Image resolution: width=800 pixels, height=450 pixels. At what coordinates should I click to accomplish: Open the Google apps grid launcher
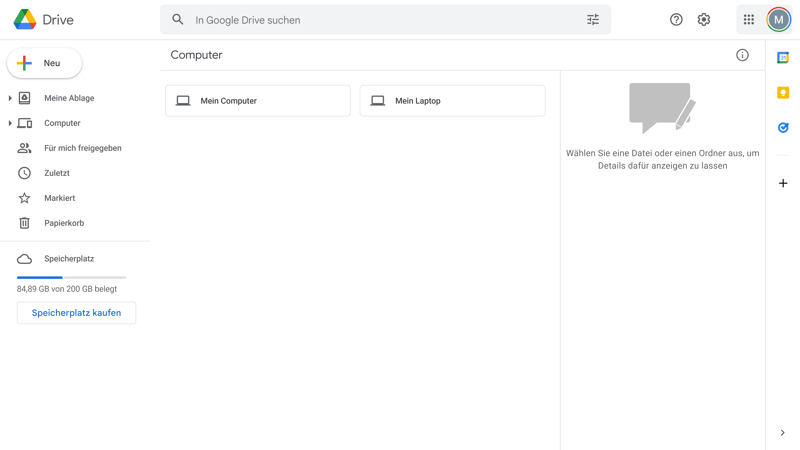pyautogui.click(x=748, y=20)
